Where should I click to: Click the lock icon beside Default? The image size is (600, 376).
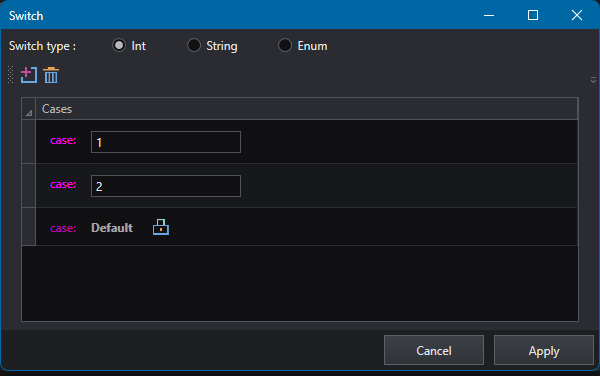tap(161, 227)
